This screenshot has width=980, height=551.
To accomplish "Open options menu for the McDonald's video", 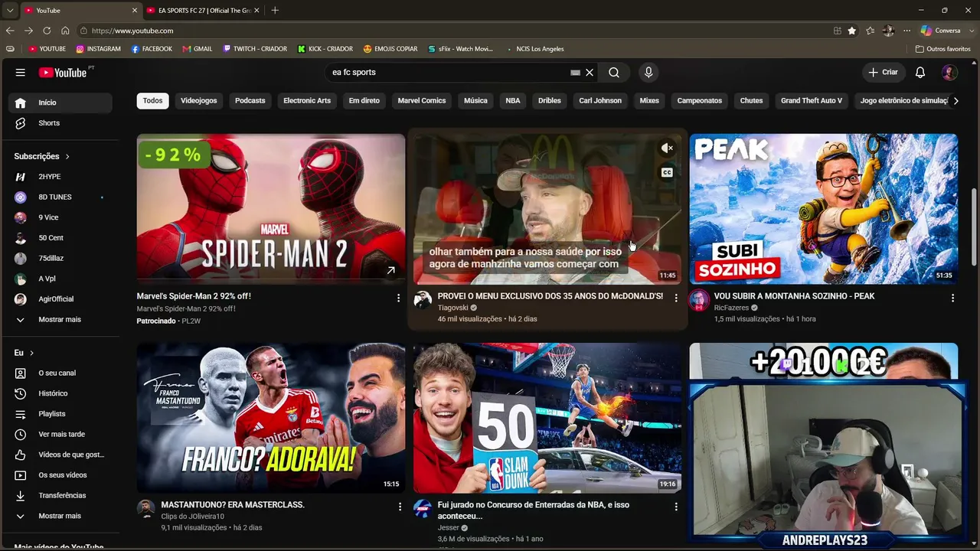I will [675, 298].
